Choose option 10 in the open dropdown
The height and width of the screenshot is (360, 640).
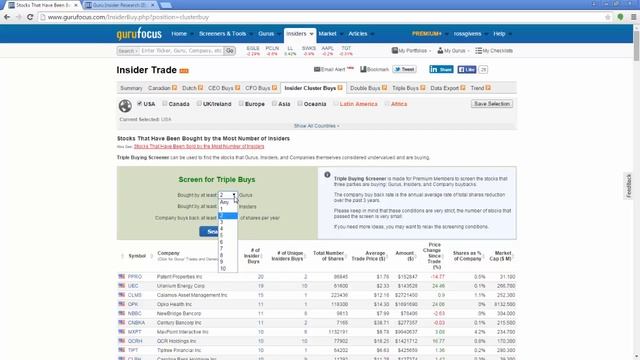pos(228,269)
